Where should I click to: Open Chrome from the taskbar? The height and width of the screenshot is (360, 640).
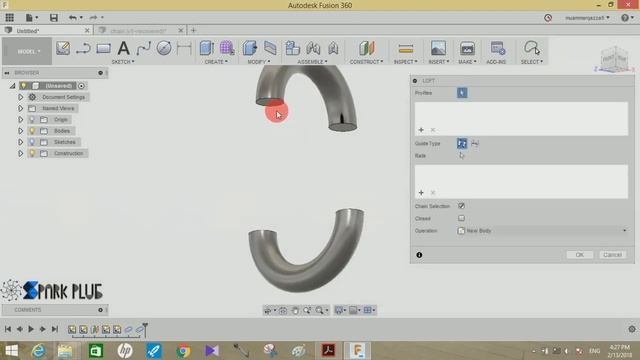click(x=183, y=351)
